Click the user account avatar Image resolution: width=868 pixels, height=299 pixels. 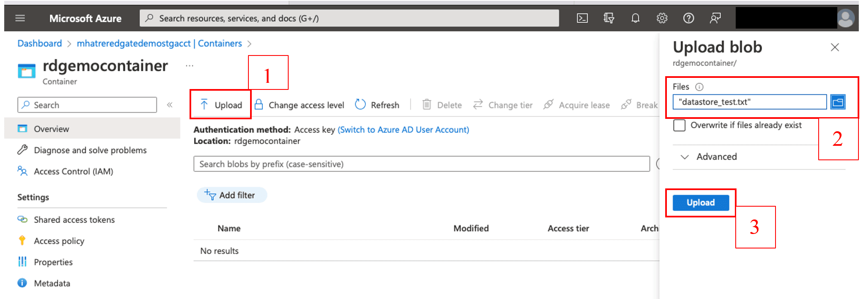pyautogui.click(x=846, y=18)
